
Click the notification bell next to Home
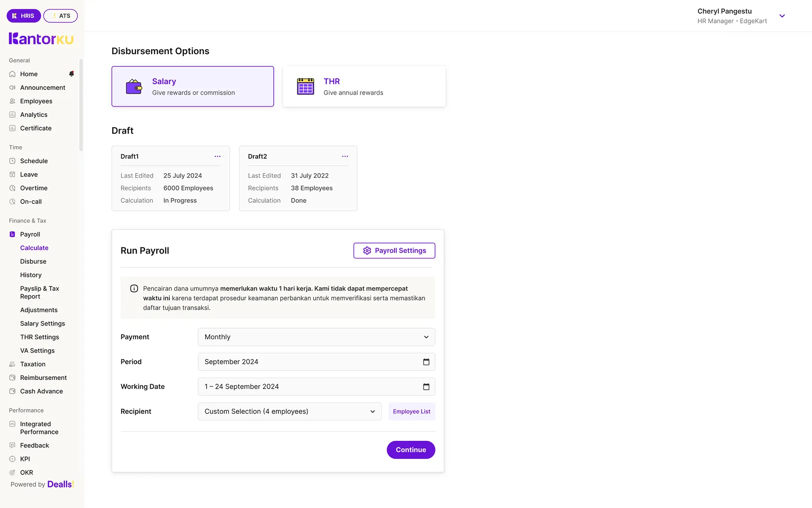click(x=72, y=74)
